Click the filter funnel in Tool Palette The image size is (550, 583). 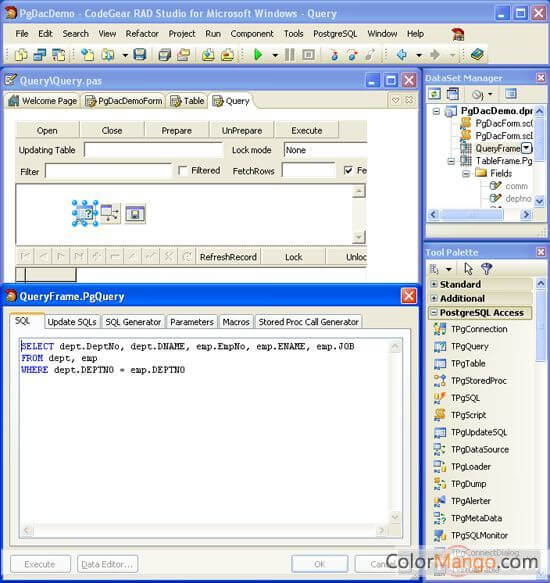[x=486, y=268]
